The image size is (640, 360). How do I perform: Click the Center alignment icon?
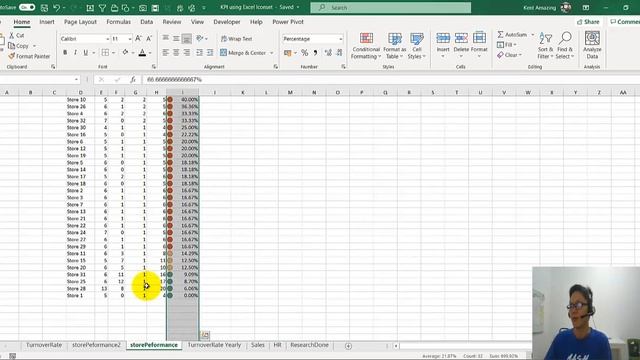point(176,53)
